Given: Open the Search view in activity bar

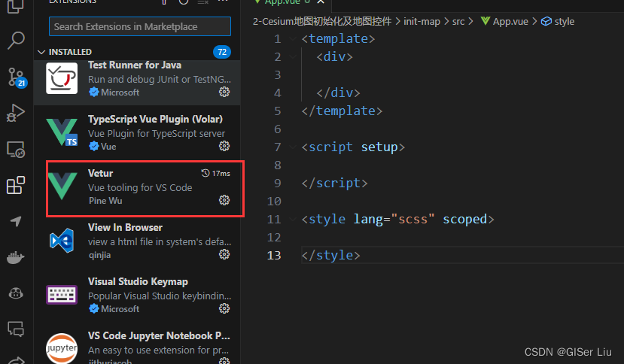Looking at the screenshot, I should pos(16,40).
